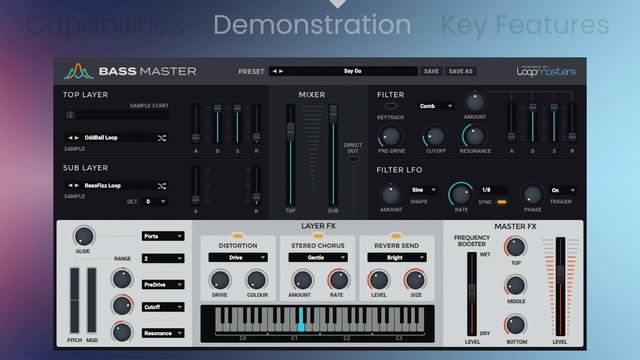Open the Comb filter type dropdown
640x360 pixels.
click(435, 106)
